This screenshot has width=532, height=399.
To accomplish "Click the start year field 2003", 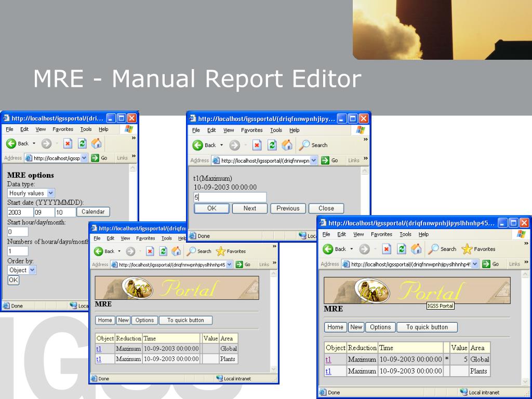I will tap(20, 212).
